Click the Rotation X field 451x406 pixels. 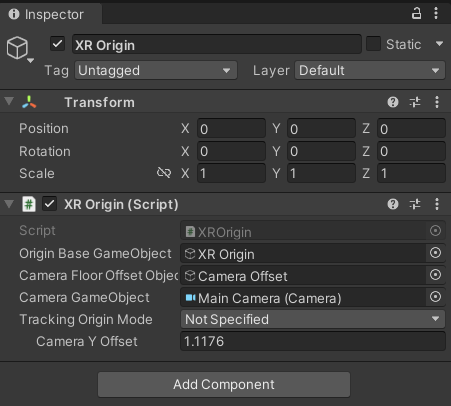click(x=231, y=151)
